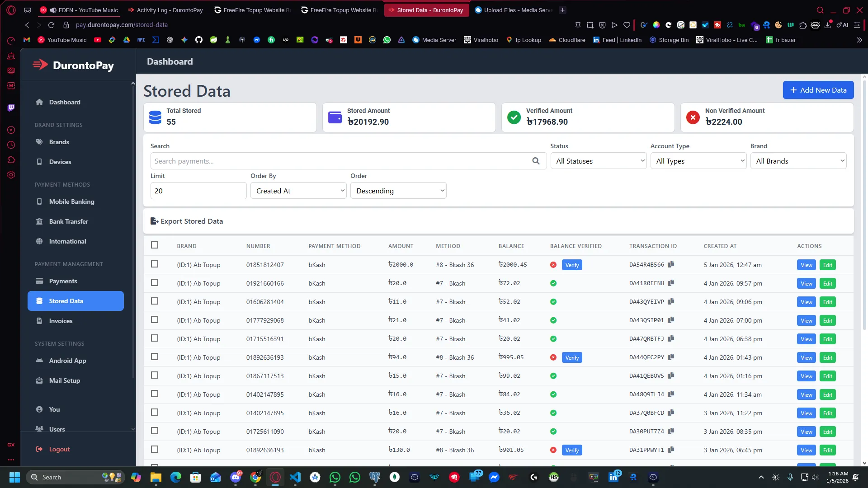Click the Limit input field
The height and width of the screenshot is (488, 868).
198,191
